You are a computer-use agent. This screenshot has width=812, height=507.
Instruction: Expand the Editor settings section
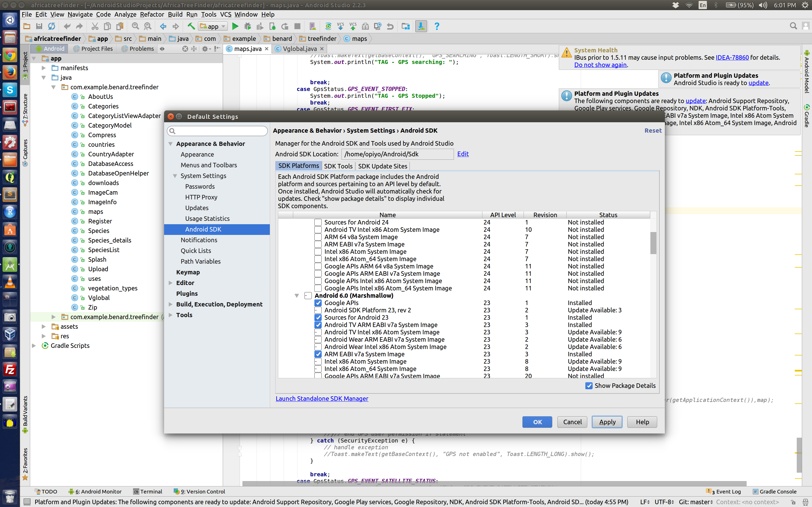click(171, 283)
